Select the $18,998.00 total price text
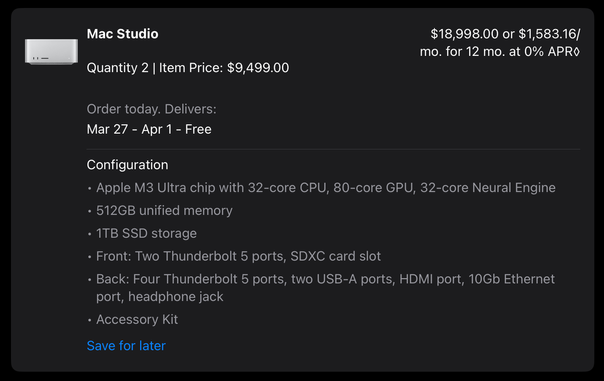 464,34
